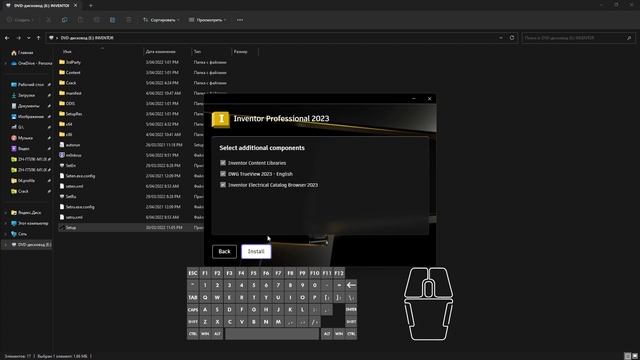Close the DVD-дисковод (E:) INVENTOR tab
The width and height of the screenshot is (640, 360).
(76, 6)
